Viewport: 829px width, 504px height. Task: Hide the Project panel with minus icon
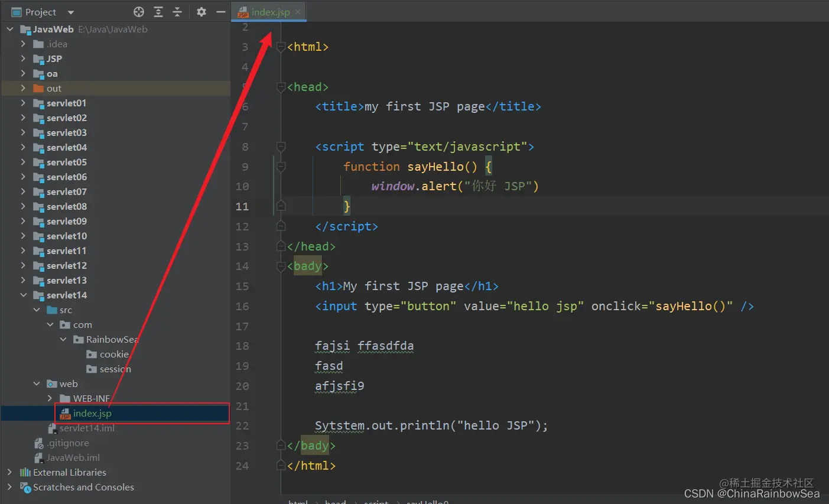click(220, 12)
